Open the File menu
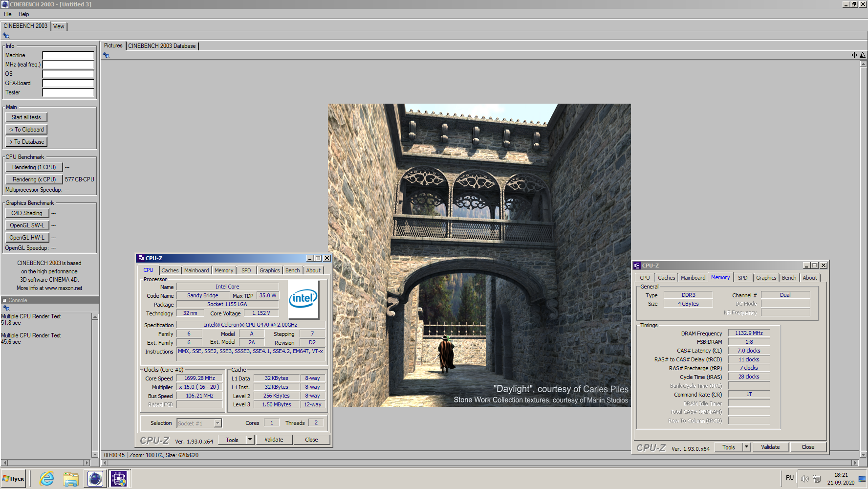This screenshot has width=868, height=489. [x=8, y=14]
